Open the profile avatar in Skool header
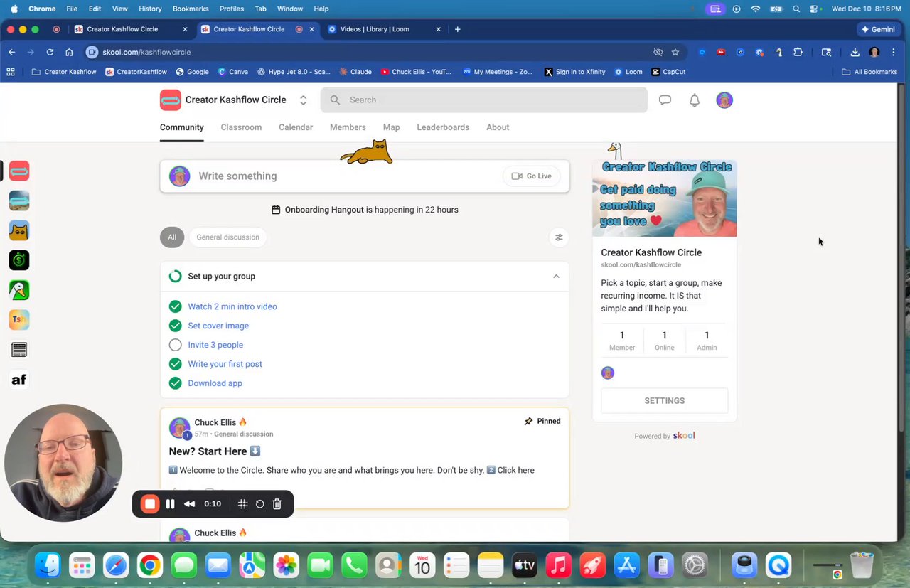 (724, 100)
